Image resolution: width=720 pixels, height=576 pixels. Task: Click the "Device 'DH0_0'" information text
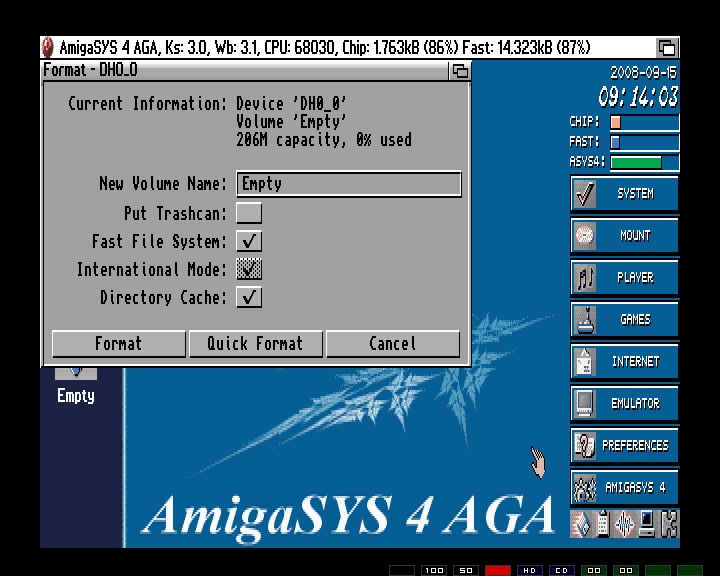(291, 104)
